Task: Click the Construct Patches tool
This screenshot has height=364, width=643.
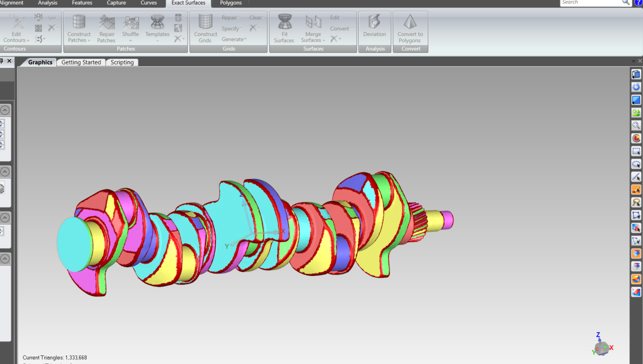Action: click(79, 29)
